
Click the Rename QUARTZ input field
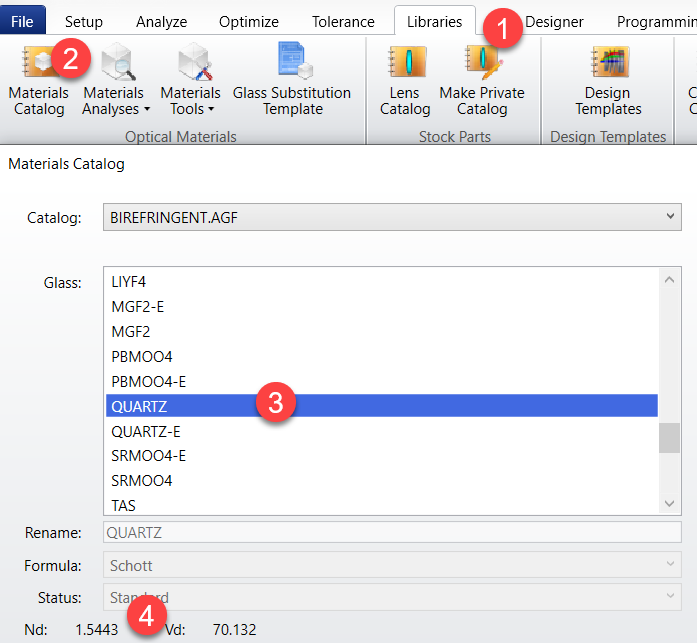point(392,532)
